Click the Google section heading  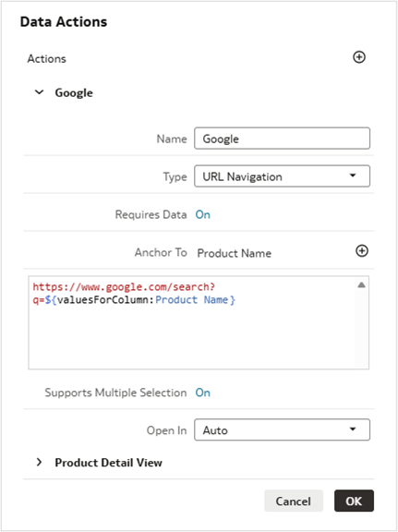pyautogui.click(x=74, y=92)
